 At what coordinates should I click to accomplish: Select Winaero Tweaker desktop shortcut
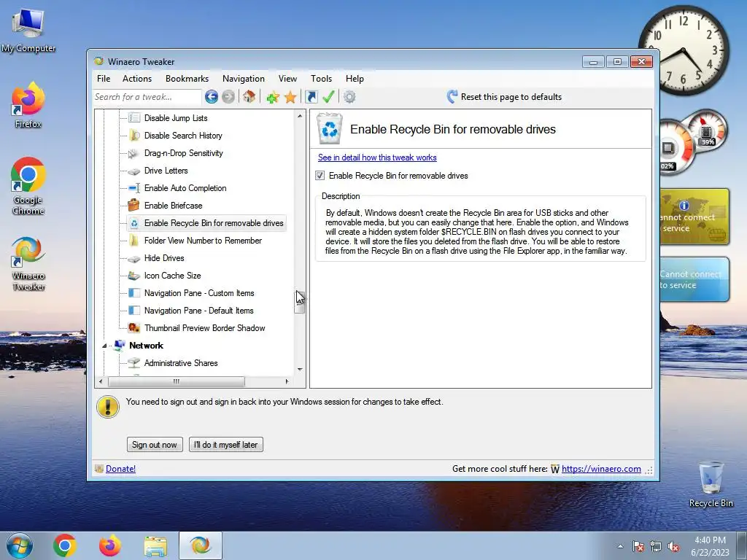[x=28, y=263]
